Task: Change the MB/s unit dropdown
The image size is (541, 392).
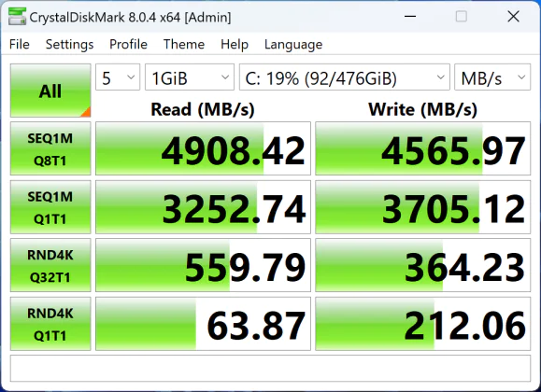Action: 492,77
